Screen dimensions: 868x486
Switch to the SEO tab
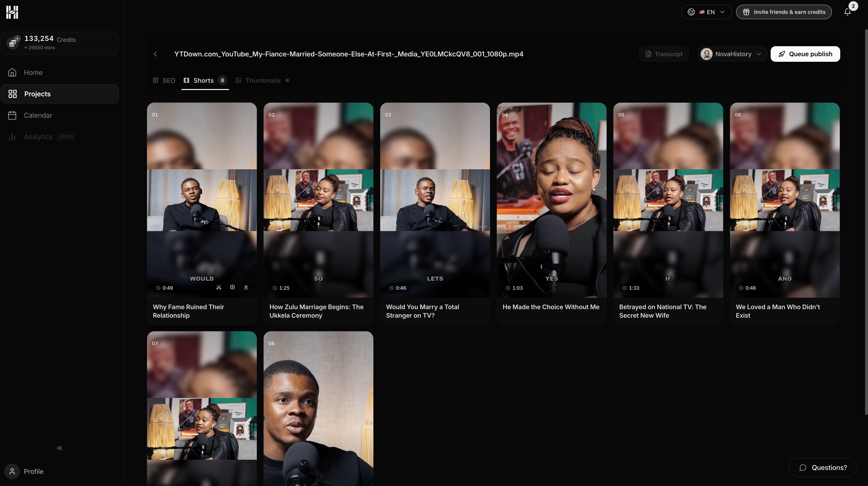[168, 80]
